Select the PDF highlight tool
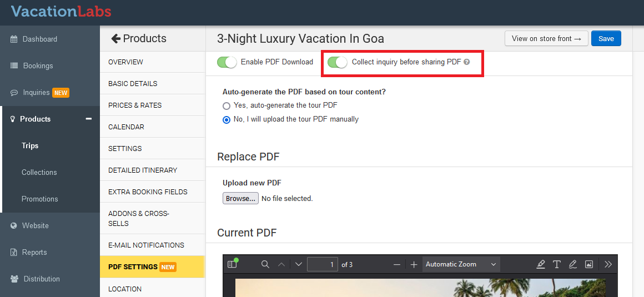Image resolution: width=644 pixels, height=297 pixels. point(541,265)
